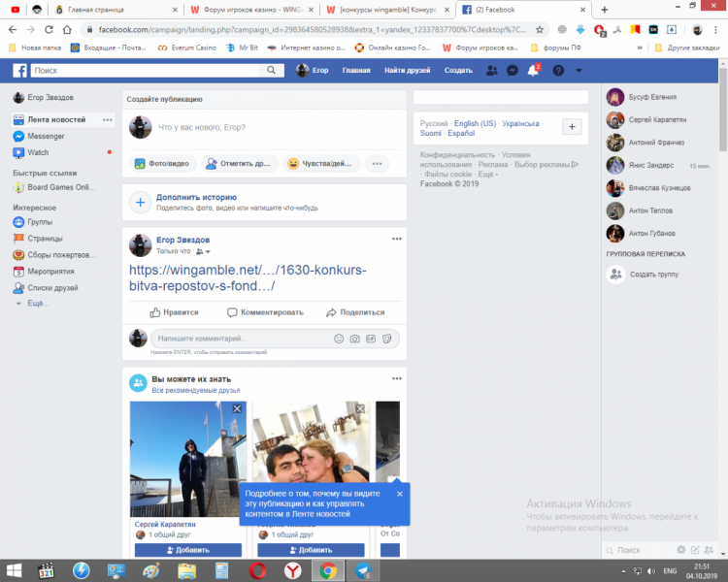Image resolution: width=728 pixels, height=582 pixels.
Task: Add Сергей Карапетян as friend
Action: (188, 550)
